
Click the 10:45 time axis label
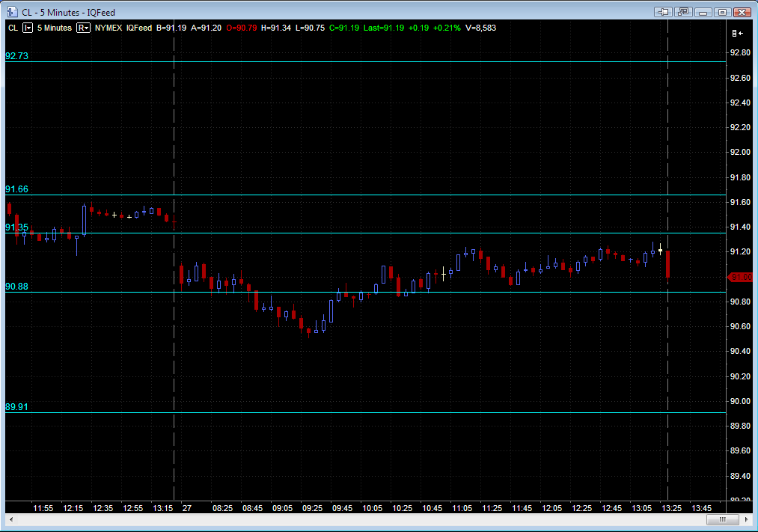433,508
